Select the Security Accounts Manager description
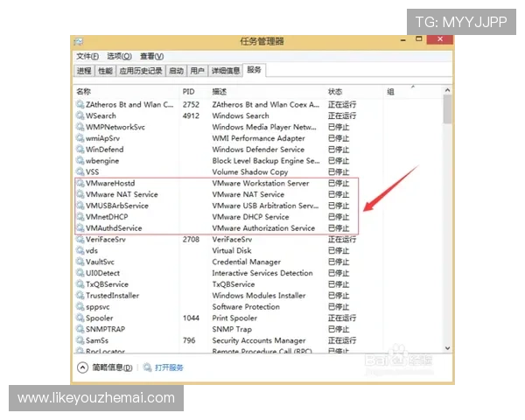The width and height of the screenshot is (525, 420). [x=259, y=340]
